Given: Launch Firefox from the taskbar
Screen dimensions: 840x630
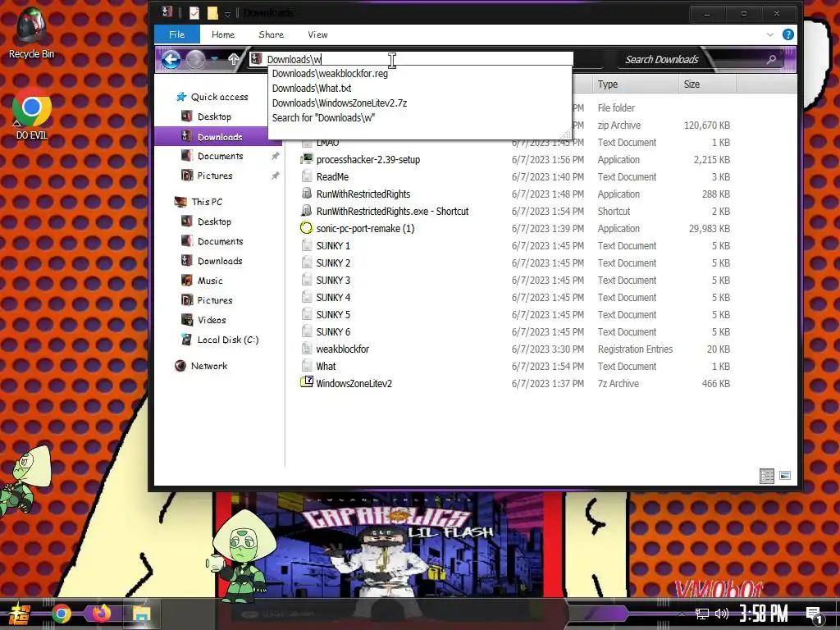Looking at the screenshot, I should click(x=101, y=614).
